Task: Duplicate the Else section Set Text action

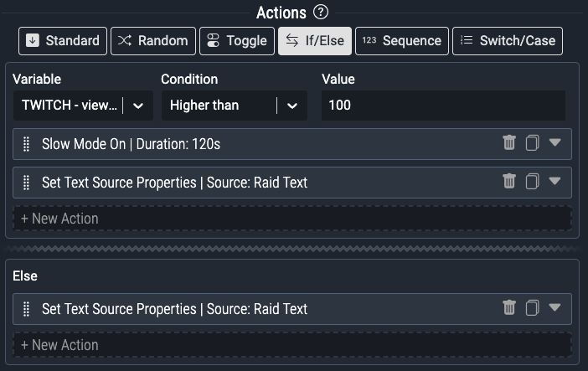Action: point(532,308)
